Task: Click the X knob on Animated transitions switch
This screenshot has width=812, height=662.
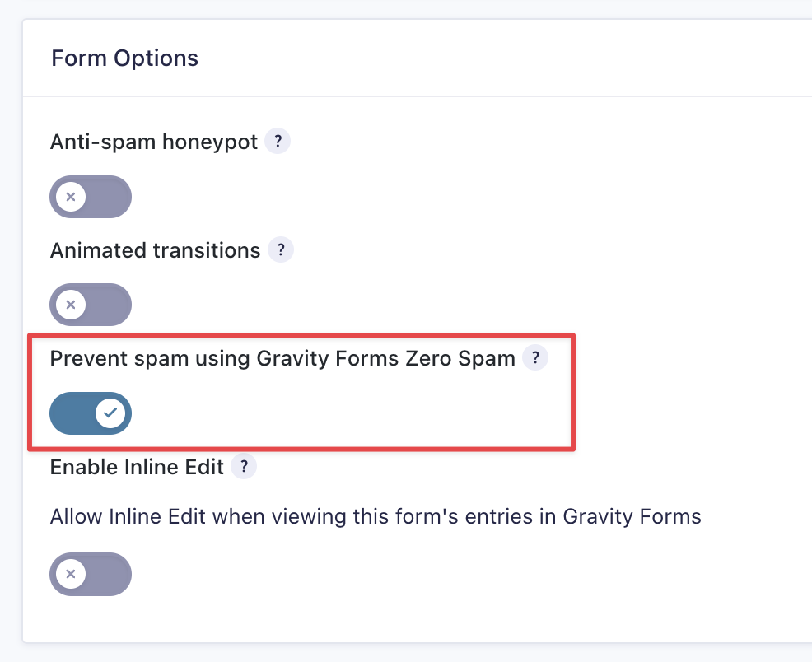Action: (x=71, y=305)
